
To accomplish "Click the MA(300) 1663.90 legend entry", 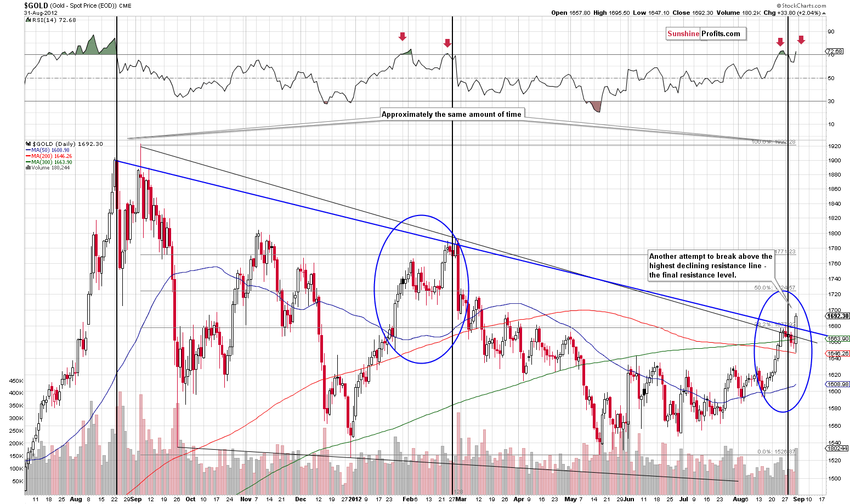I will click(48, 162).
